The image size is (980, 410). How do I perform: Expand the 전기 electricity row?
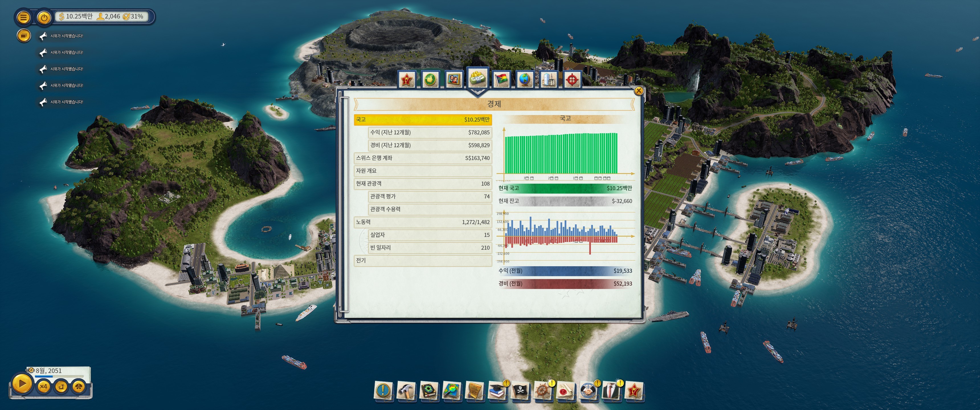coord(422,261)
